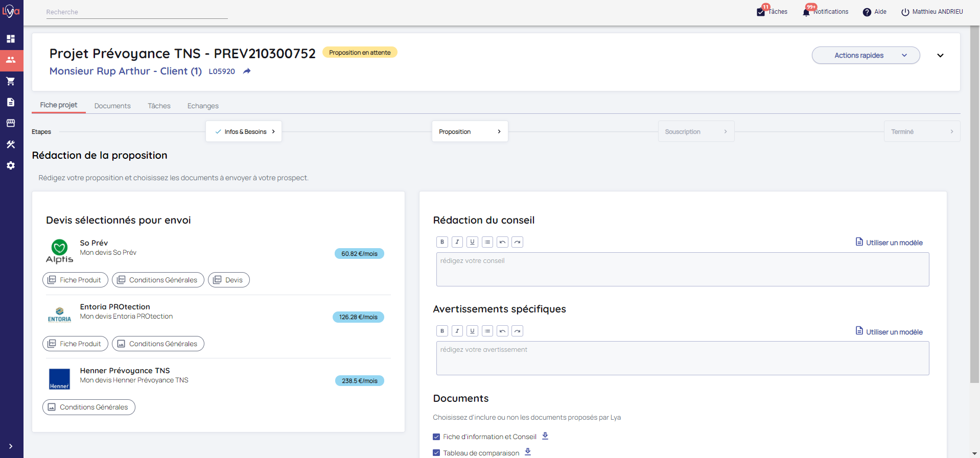Go to the Proposition step
This screenshot has height=458, width=980.
coord(470,132)
